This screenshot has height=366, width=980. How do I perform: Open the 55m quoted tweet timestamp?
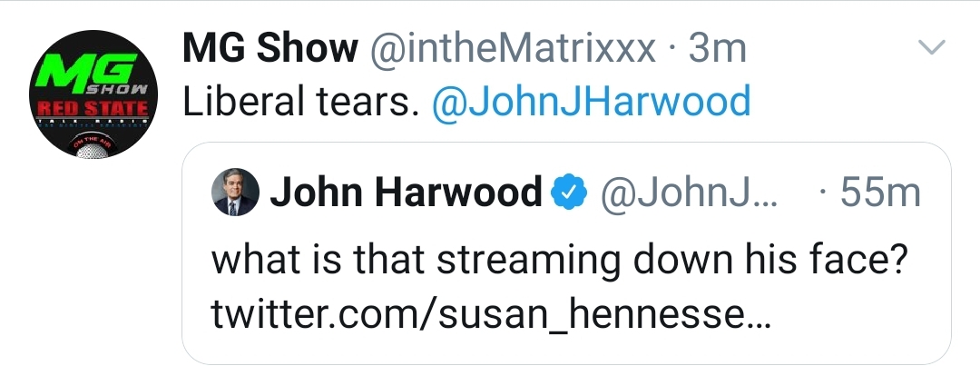[880, 193]
